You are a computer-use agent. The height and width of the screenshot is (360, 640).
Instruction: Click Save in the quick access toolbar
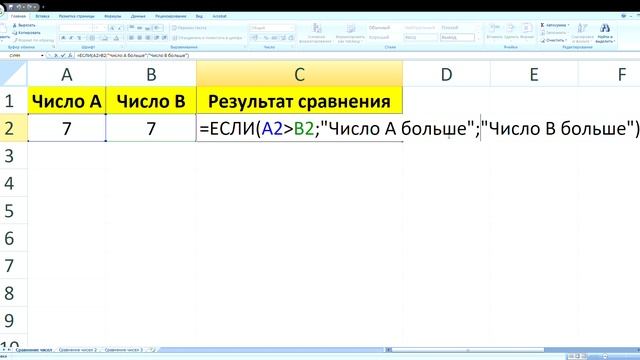[x=11, y=7]
